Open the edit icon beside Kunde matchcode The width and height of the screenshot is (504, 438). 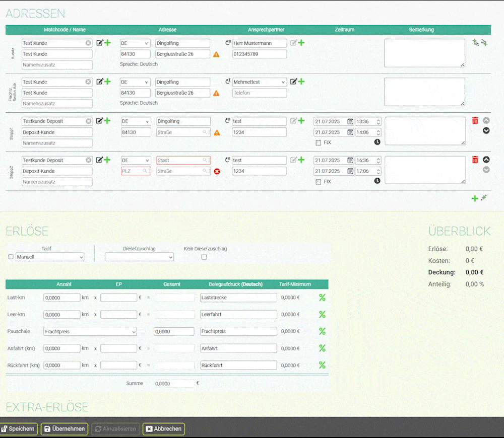100,43
